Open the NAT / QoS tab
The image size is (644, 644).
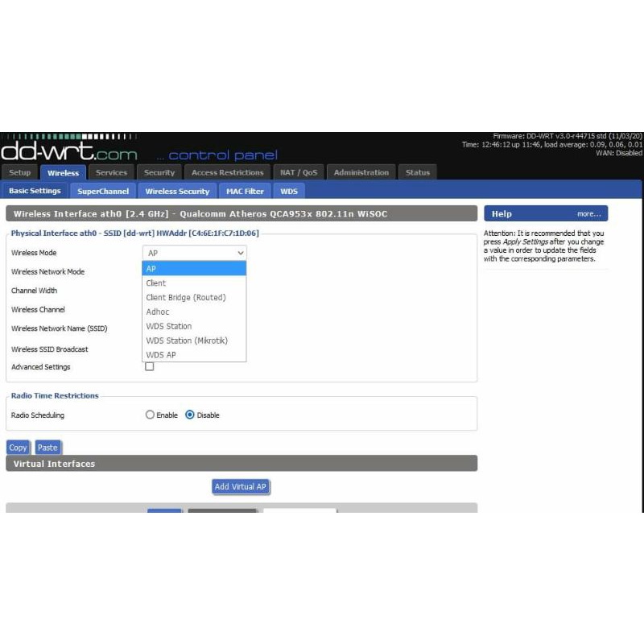click(x=299, y=172)
